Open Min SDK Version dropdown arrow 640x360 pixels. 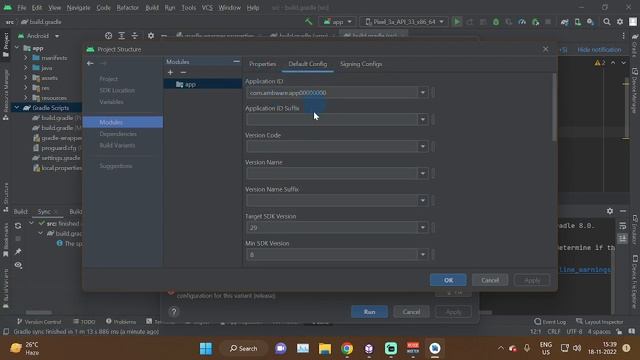coord(423,255)
